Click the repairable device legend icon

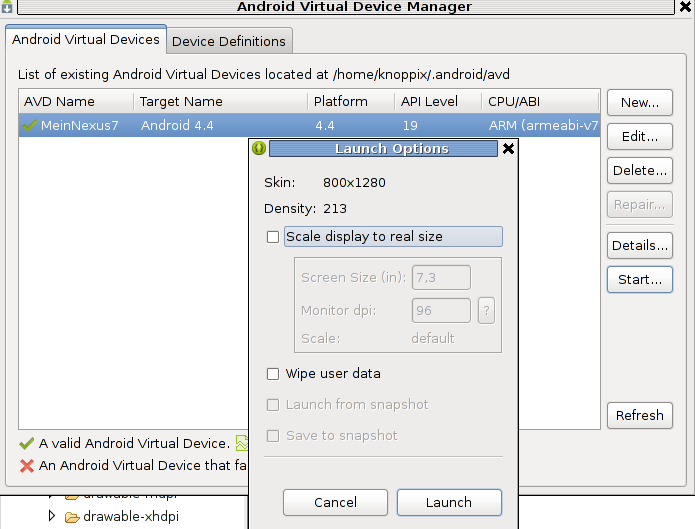point(242,443)
